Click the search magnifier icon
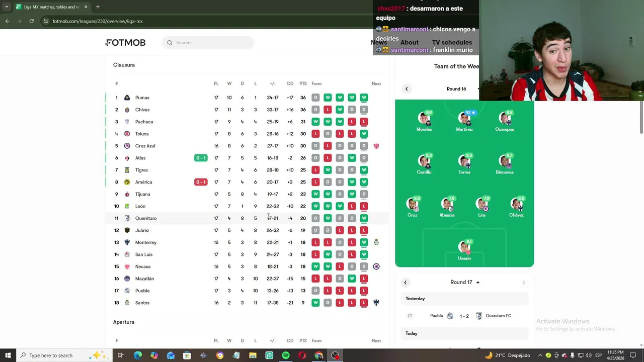The width and height of the screenshot is (644, 362). pos(170,43)
